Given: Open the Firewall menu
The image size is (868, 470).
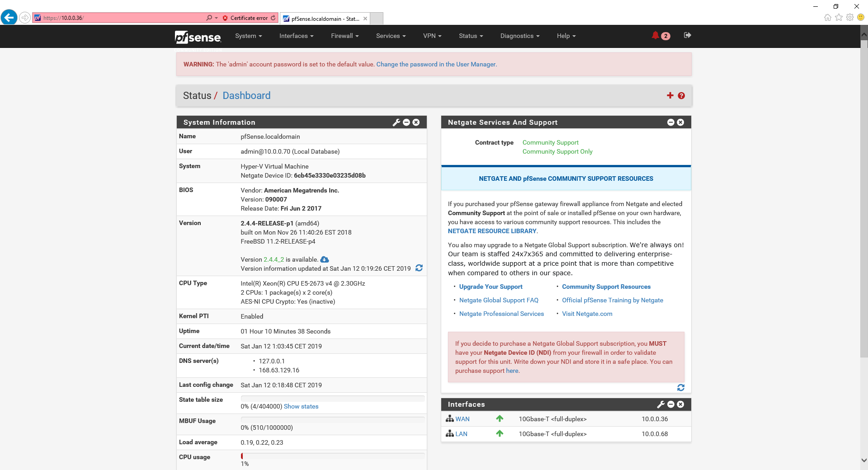Looking at the screenshot, I should tap(344, 36).
